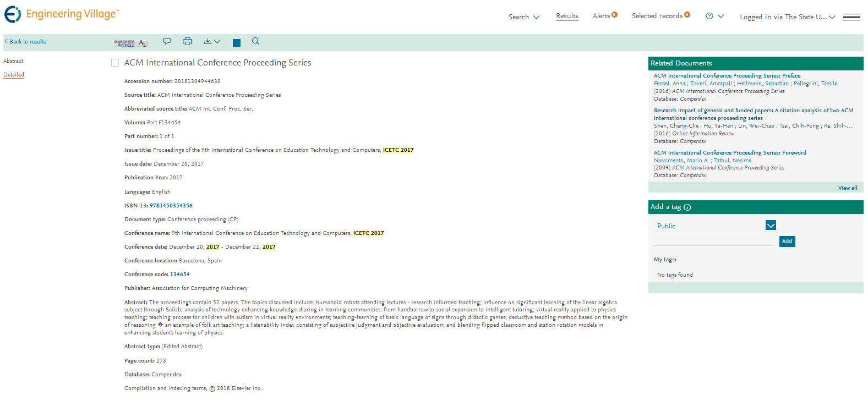This screenshot has height=406, width=868.
Task: Click the Related Documents panel header
Action: pyautogui.click(x=756, y=63)
